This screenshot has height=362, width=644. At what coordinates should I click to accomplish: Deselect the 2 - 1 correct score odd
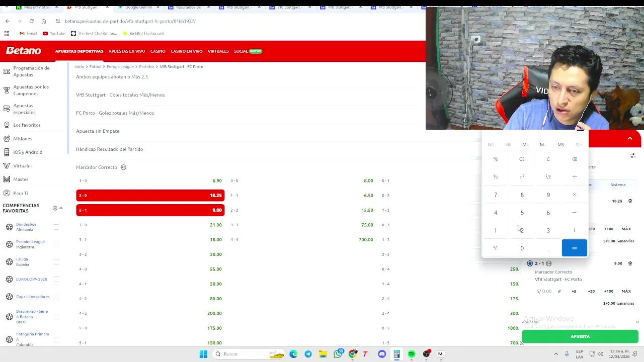tap(150, 210)
